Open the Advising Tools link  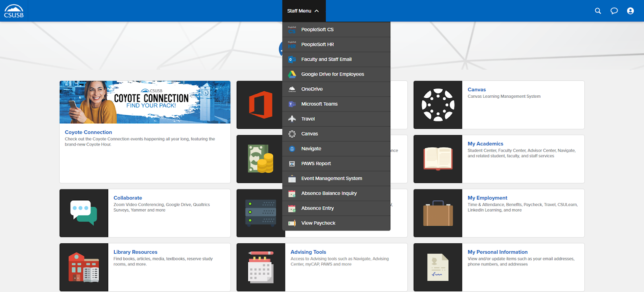pos(308,252)
